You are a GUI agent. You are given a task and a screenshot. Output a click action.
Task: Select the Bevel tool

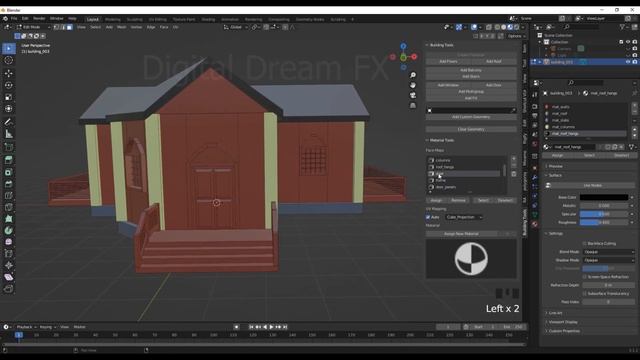9,184
